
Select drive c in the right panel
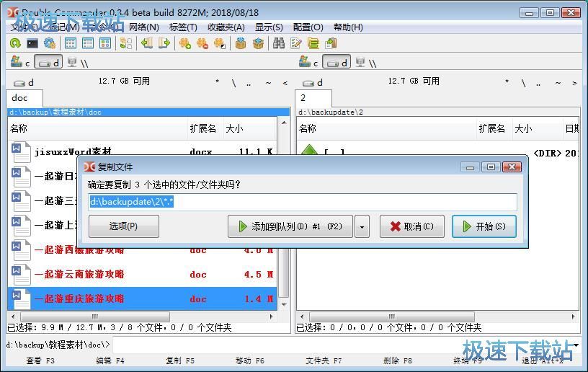(308, 62)
